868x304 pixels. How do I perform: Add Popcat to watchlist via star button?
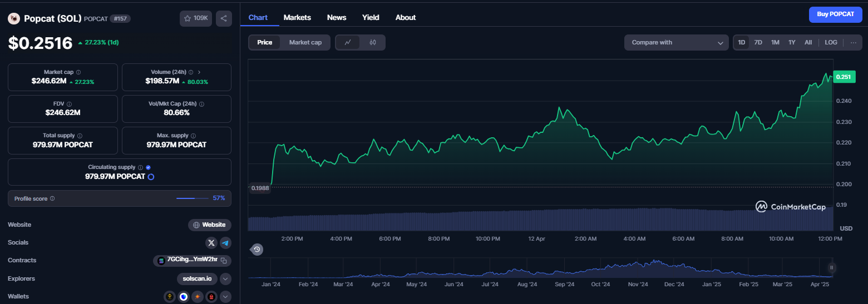[x=196, y=18]
